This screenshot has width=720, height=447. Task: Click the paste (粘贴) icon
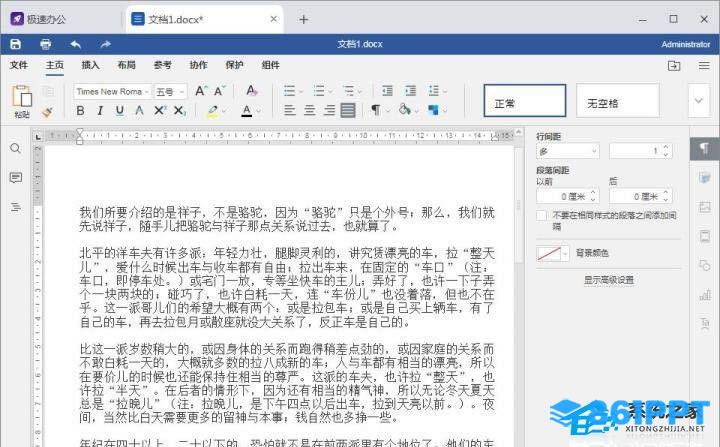pyautogui.click(x=22, y=98)
